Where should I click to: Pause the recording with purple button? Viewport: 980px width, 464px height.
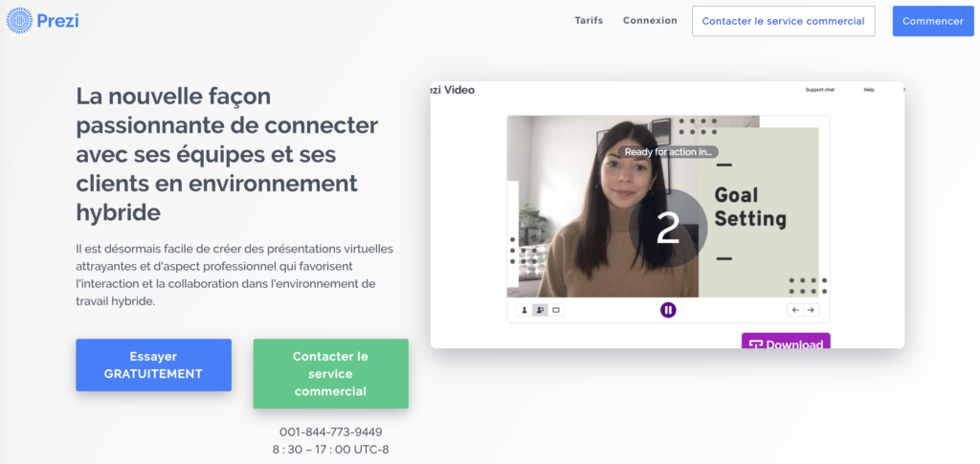pos(668,310)
